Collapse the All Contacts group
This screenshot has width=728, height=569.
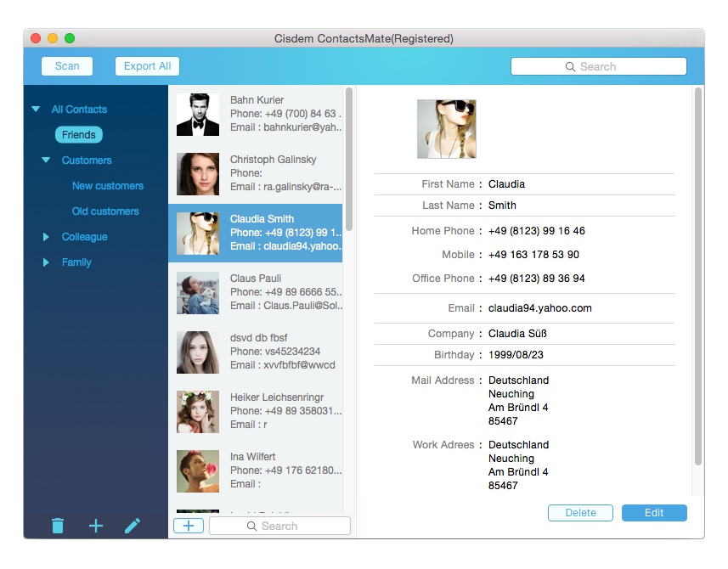tap(36, 110)
